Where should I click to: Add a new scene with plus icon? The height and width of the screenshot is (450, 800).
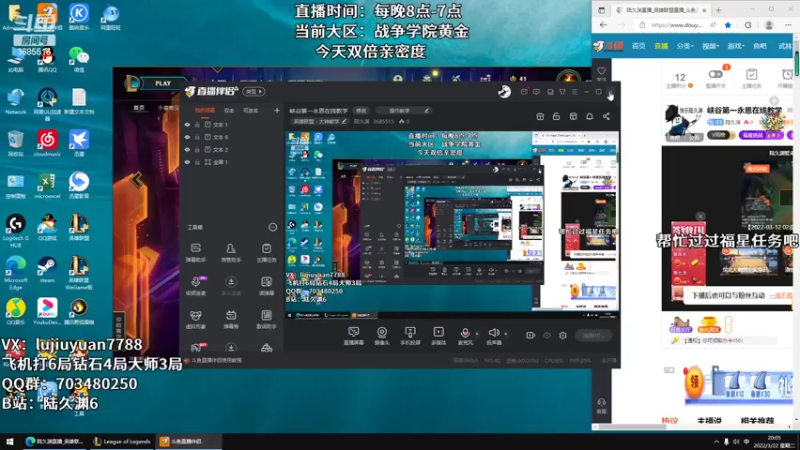pyautogui.click(x=277, y=110)
